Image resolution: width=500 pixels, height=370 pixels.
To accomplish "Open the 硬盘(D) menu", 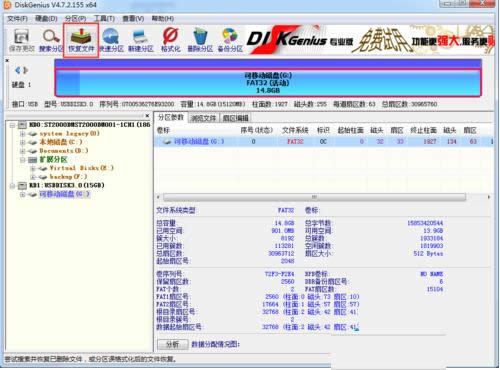I will point(46,19).
